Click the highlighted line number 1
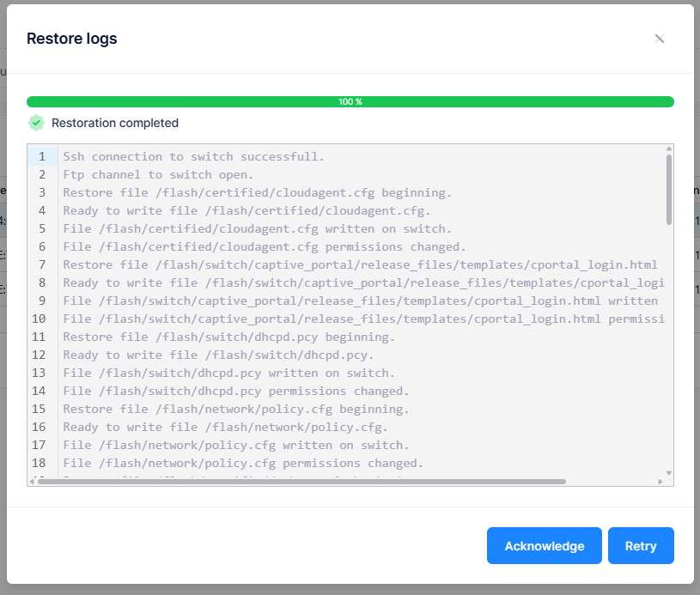The image size is (700, 595). coord(41,157)
